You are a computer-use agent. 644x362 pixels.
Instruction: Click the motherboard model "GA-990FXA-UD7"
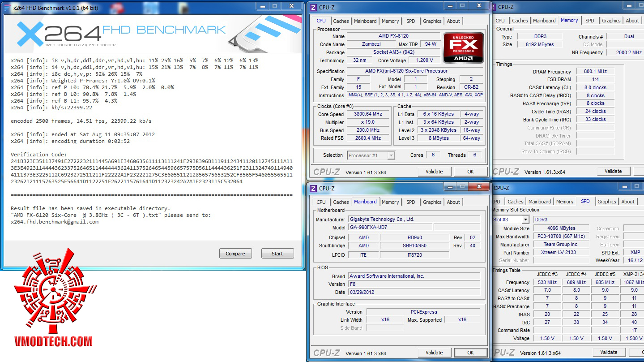click(x=390, y=228)
